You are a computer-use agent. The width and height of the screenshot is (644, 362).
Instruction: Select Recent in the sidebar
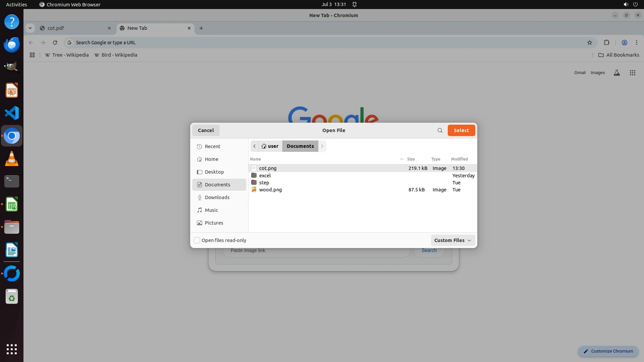point(212,146)
